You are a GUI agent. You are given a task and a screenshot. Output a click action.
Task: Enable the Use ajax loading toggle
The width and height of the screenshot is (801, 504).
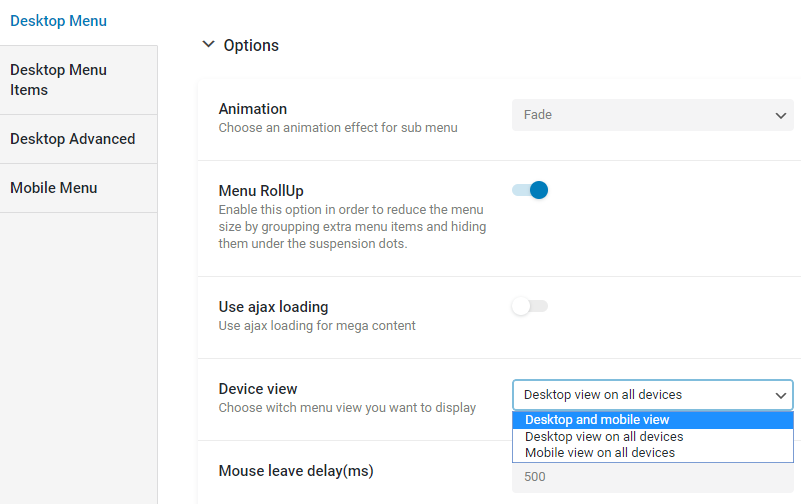[x=530, y=306]
